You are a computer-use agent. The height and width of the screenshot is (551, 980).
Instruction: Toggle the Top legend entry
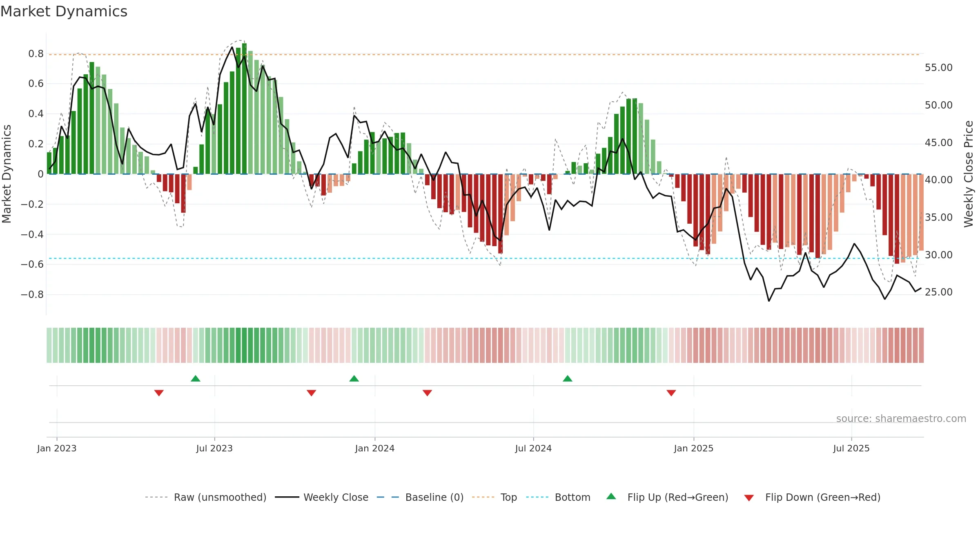[494, 497]
